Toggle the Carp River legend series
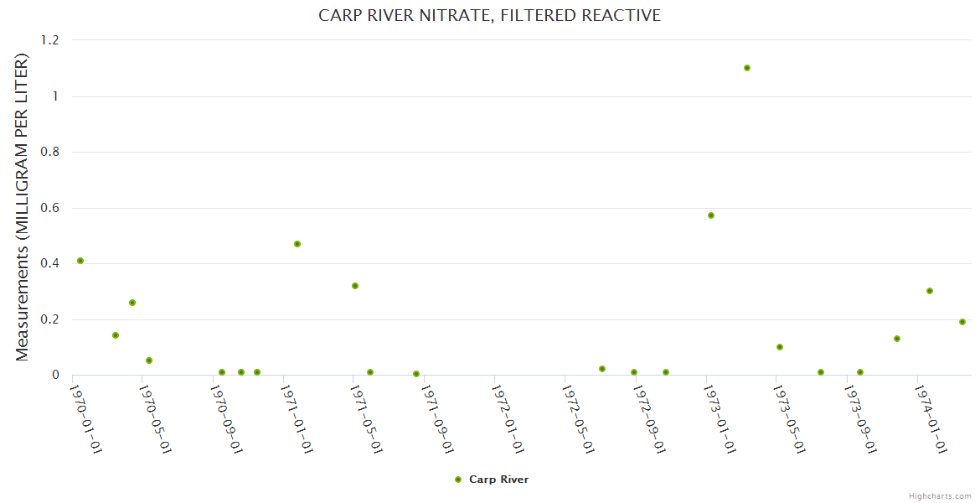The image size is (980, 503). coord(498,480)
